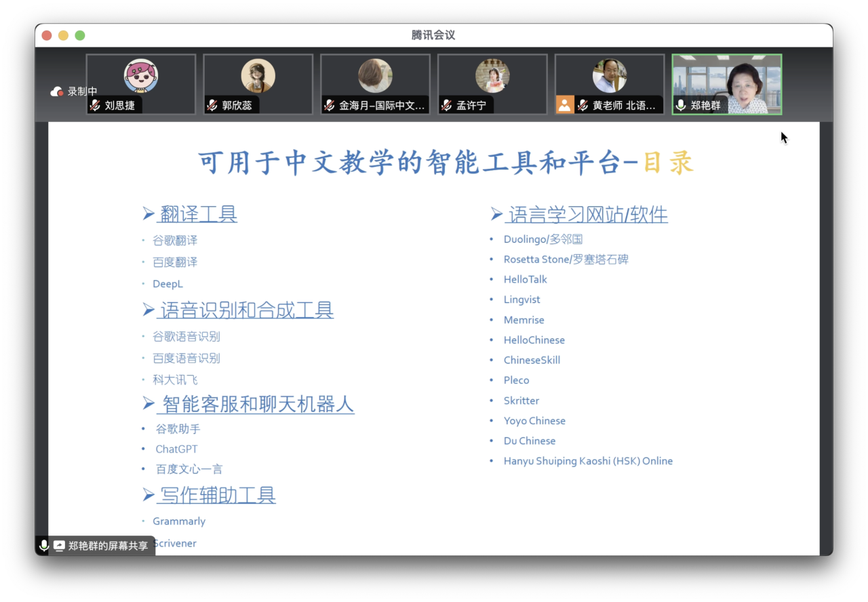Select 金海月's participant video tile
The image size is (868, 602).
[x=376, y=84]
